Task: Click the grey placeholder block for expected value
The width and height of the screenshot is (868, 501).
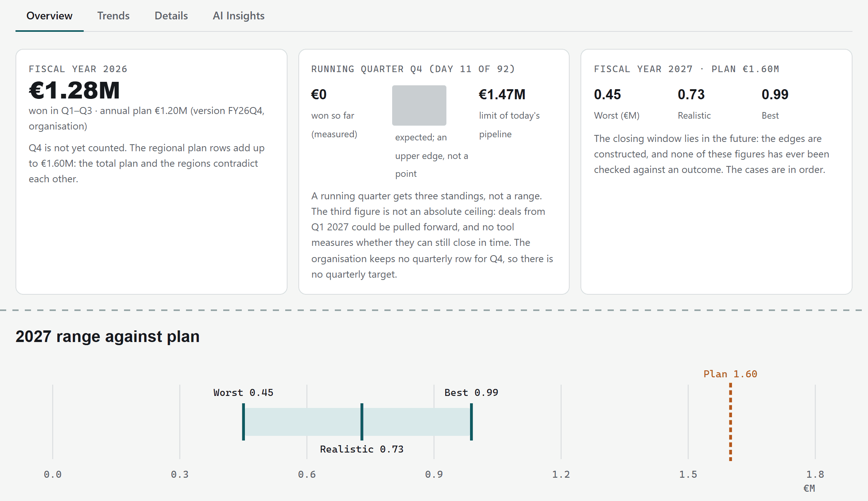Action: pos(419,105)
